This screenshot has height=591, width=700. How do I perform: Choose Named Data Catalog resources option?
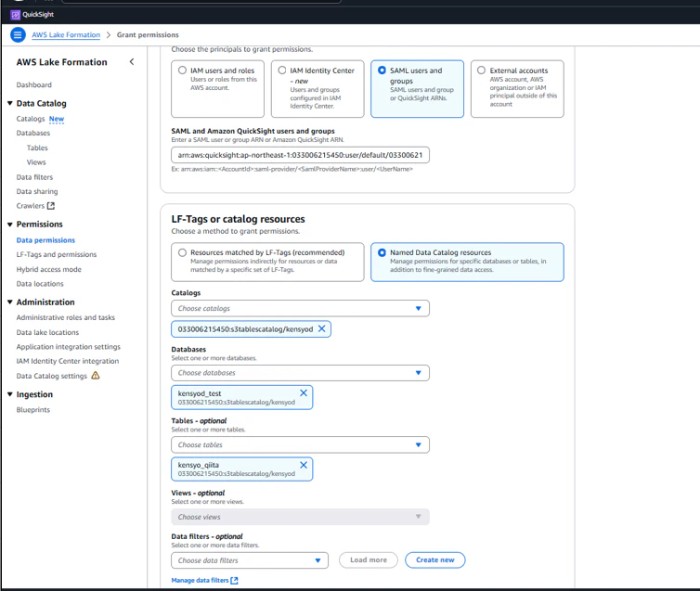point(467,262)
